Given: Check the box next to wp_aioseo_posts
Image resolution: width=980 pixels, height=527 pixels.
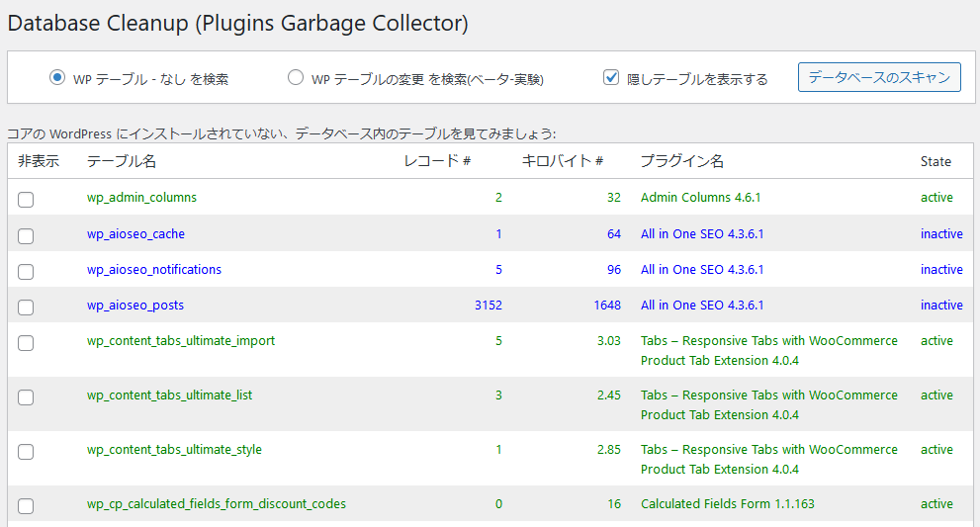Looking at the screenshot, I should click(26, 307).
